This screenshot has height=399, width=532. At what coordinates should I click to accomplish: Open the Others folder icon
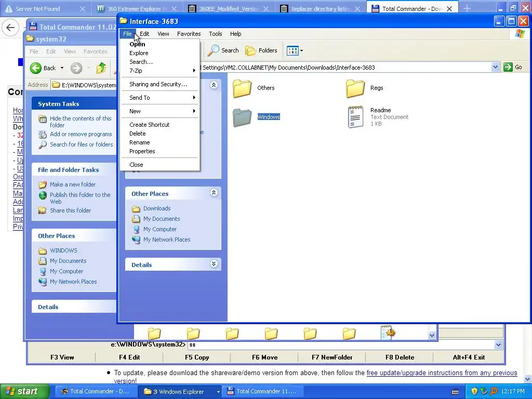242,88
